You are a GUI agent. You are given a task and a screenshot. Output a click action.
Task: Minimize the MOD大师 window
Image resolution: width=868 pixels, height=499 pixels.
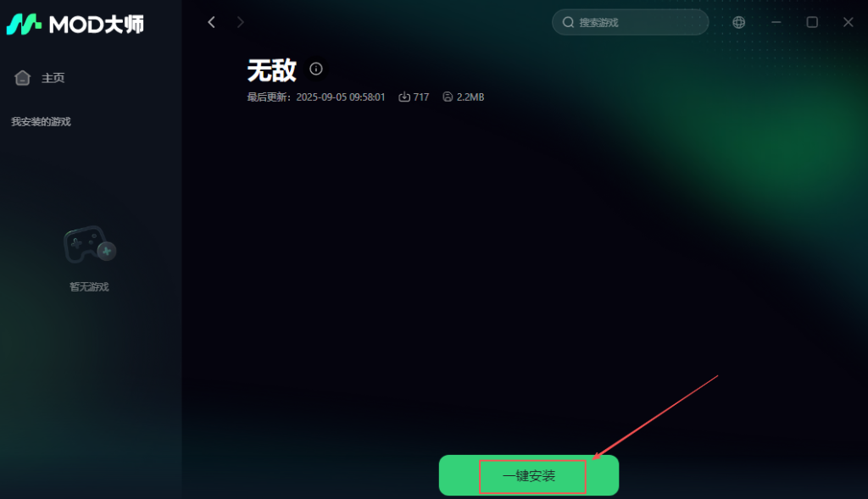coord(776,22)
